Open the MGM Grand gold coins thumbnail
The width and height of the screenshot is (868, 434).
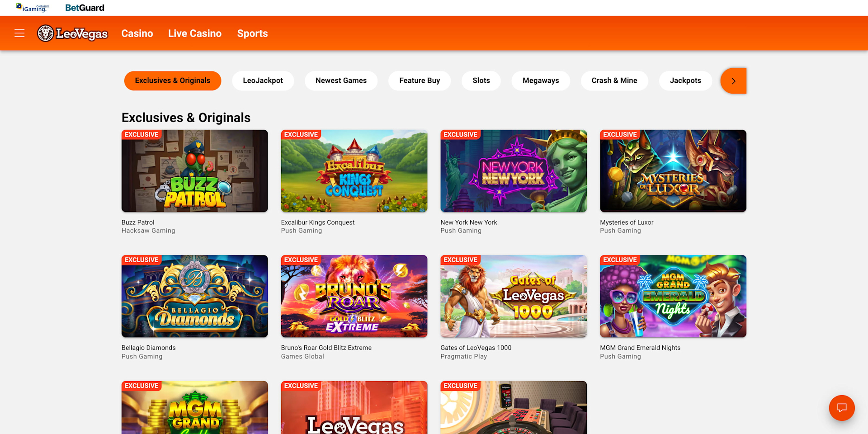(x=195, y=407)
